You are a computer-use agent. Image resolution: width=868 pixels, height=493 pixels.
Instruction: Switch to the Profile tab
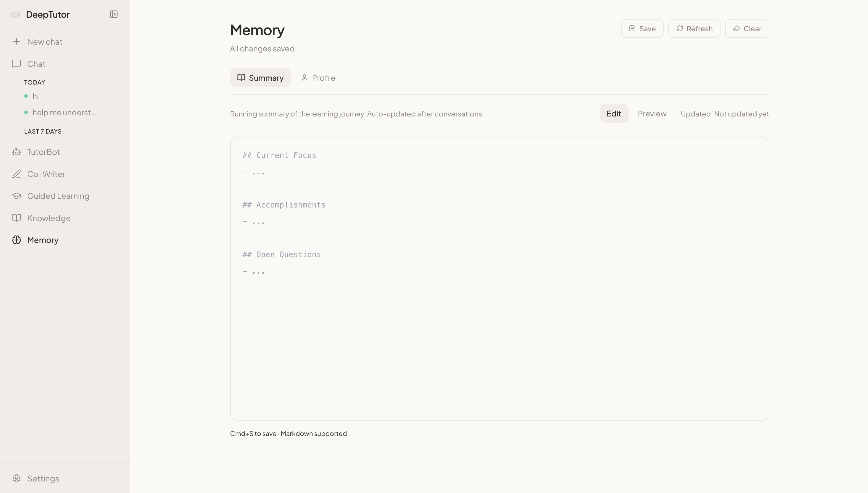point(318,77)
